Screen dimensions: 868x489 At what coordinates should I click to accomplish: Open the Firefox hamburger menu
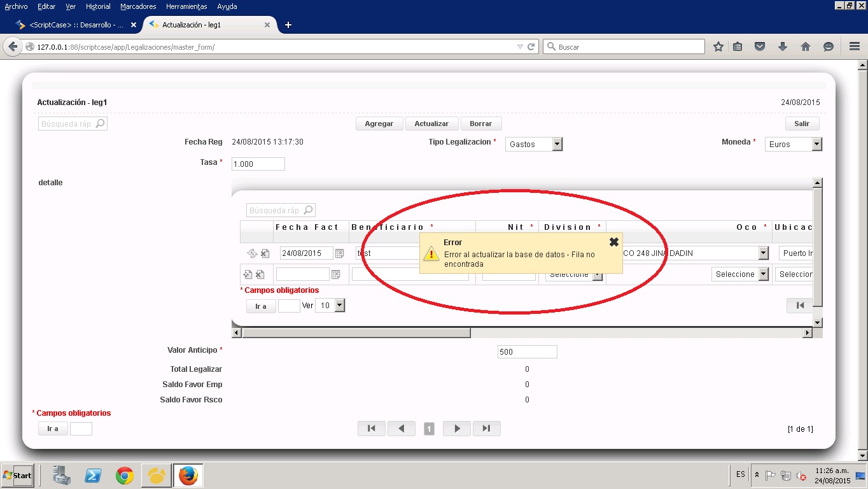855,46
